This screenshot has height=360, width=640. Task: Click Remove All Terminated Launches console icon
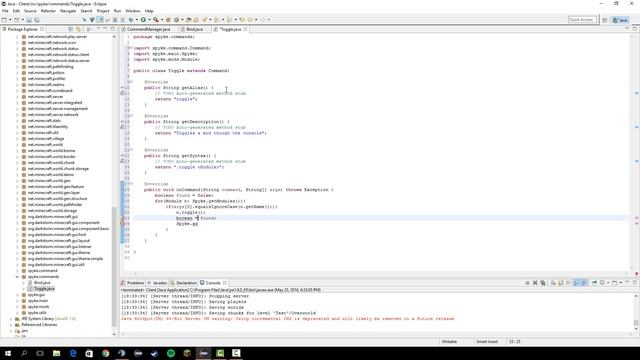[542, 282]
